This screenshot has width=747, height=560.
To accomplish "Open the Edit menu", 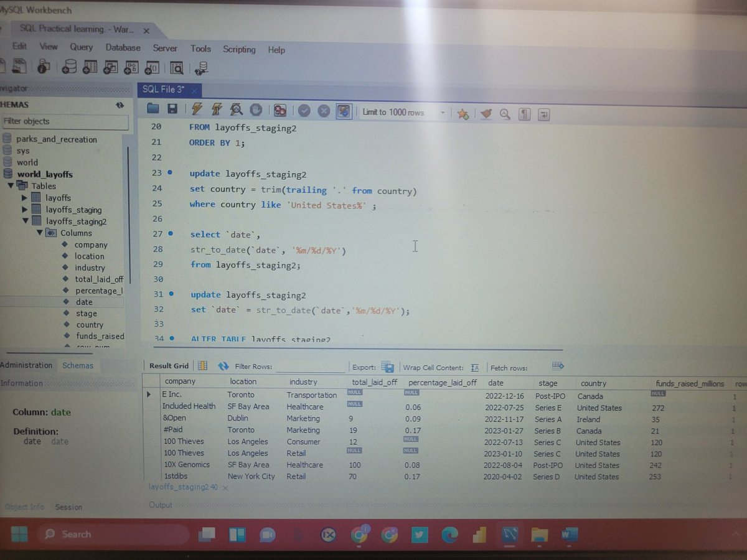I will 19,46.
